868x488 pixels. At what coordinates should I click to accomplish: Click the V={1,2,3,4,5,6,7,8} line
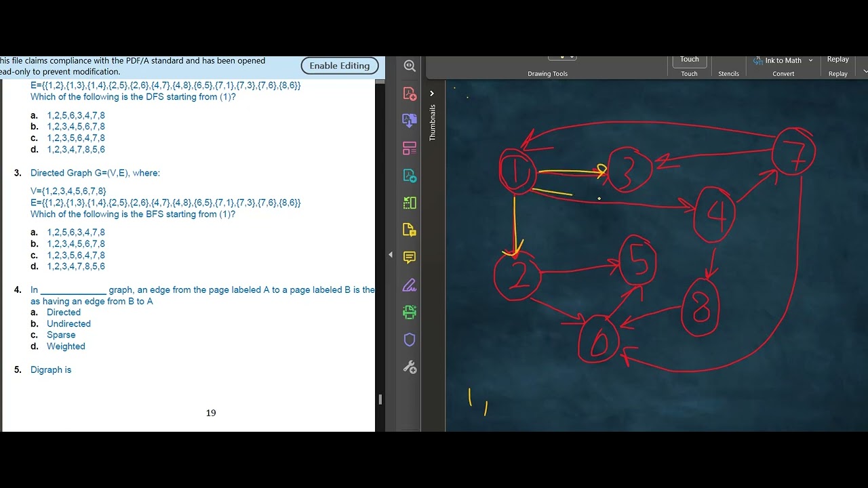pos(68,191)
